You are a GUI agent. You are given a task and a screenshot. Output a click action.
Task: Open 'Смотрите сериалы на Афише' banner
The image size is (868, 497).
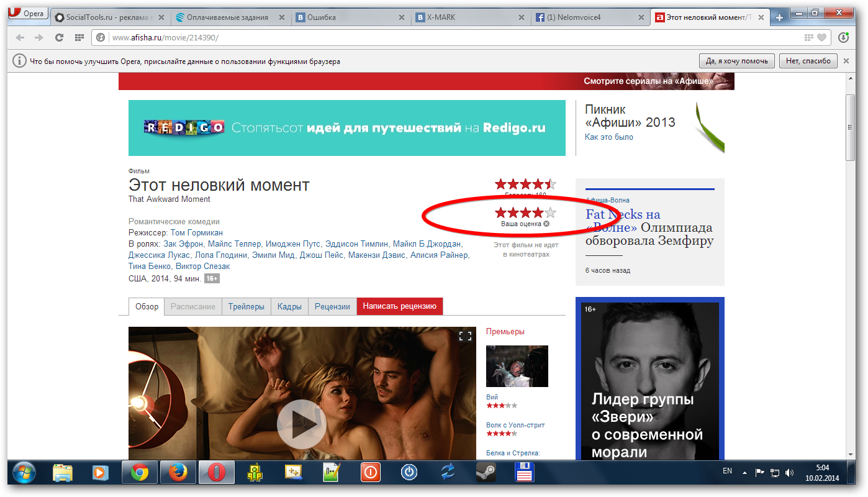pos(426,81)
